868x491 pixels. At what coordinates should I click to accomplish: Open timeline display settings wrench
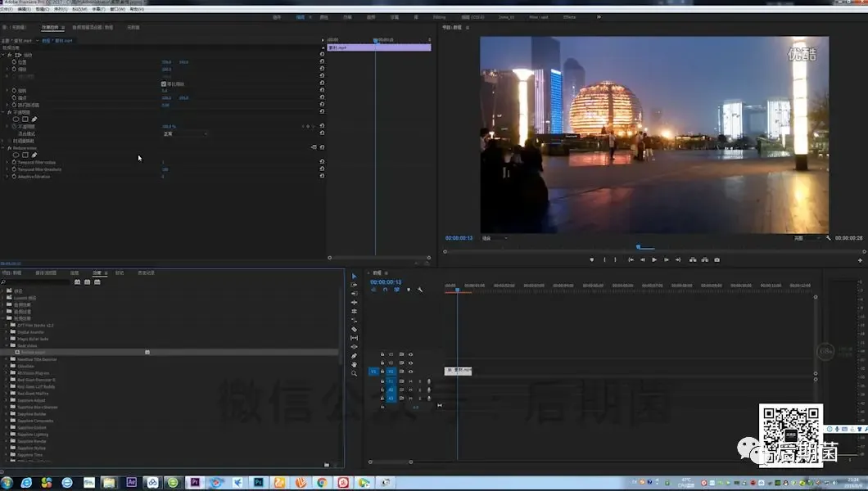pyautogui.click(x=420, y=290)
